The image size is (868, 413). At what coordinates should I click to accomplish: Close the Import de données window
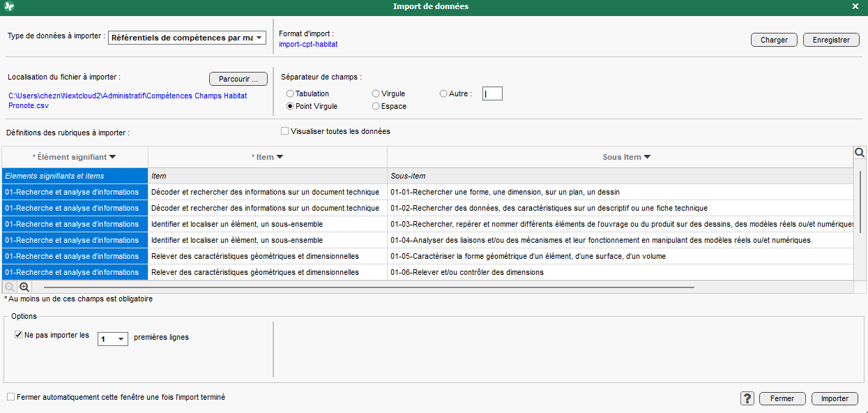coord(855,6)
